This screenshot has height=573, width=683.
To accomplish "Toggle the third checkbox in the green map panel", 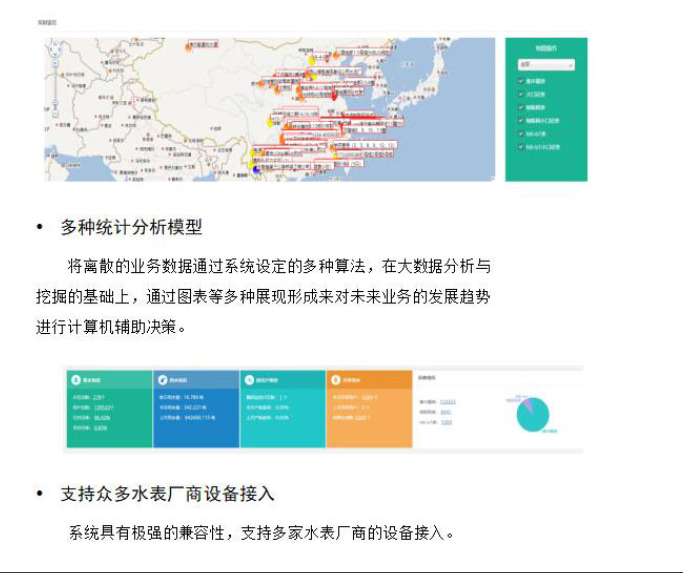I will pos(521,107).
